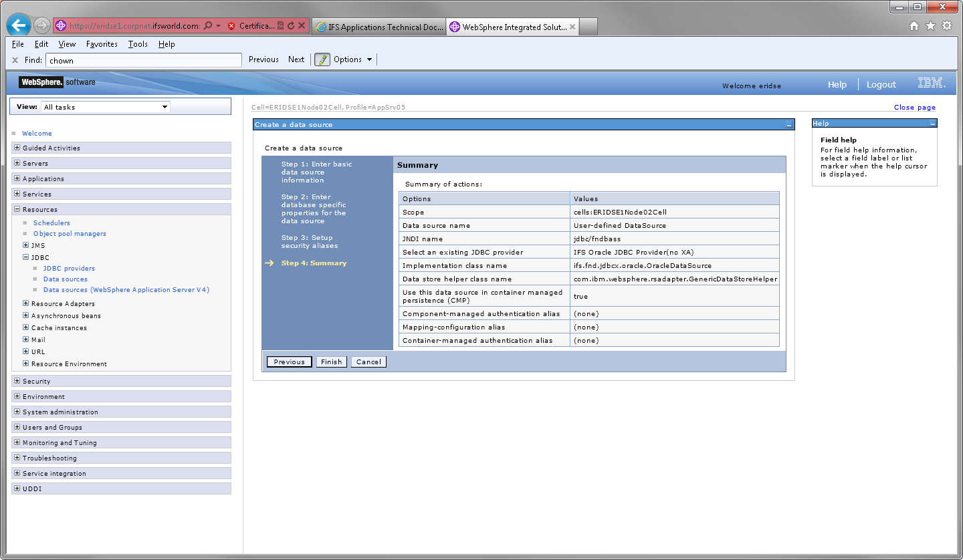Expand Users and Groups section
Viewport: 963px width, 560px height.
(17, 427)
